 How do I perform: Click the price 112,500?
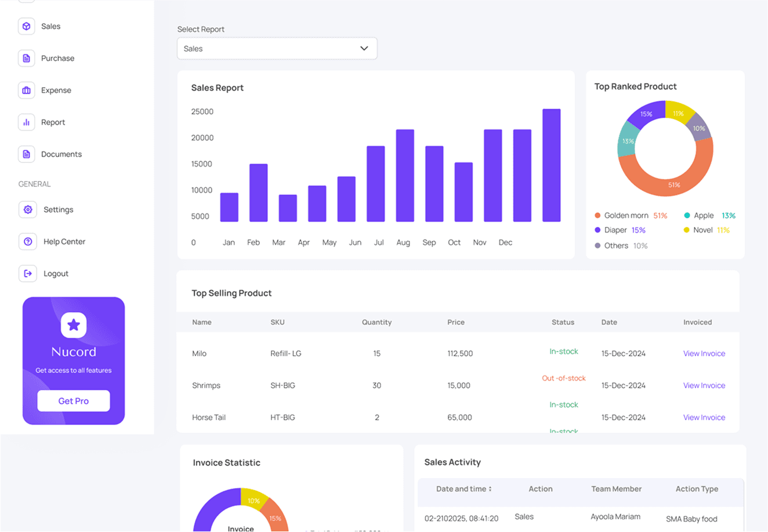[x=460, y=353]
